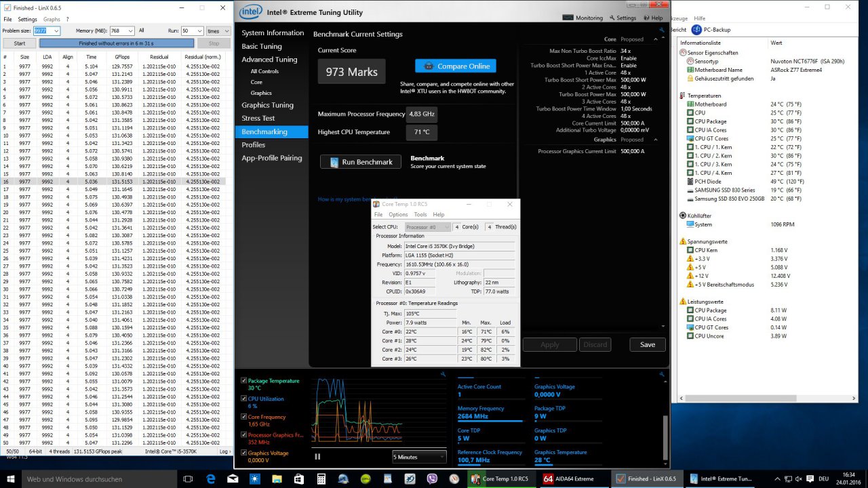The image size is (868, 488).
Task: Select Sensortyp icon row in AIDA64
Action: [x=689, y=61]
